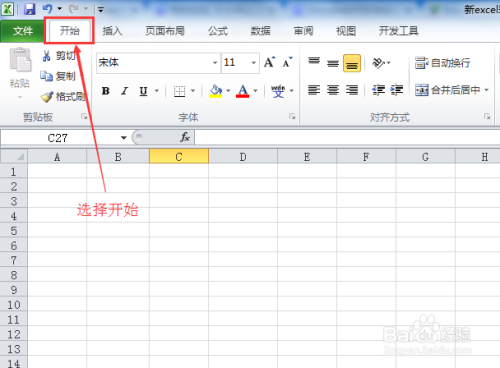Select column C header
The height and width of the screenshot is (368, 500).
[x=179, y=156]
